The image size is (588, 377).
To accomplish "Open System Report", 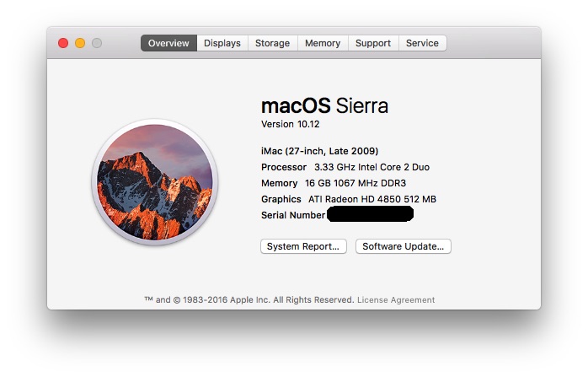I will (303, 246).
